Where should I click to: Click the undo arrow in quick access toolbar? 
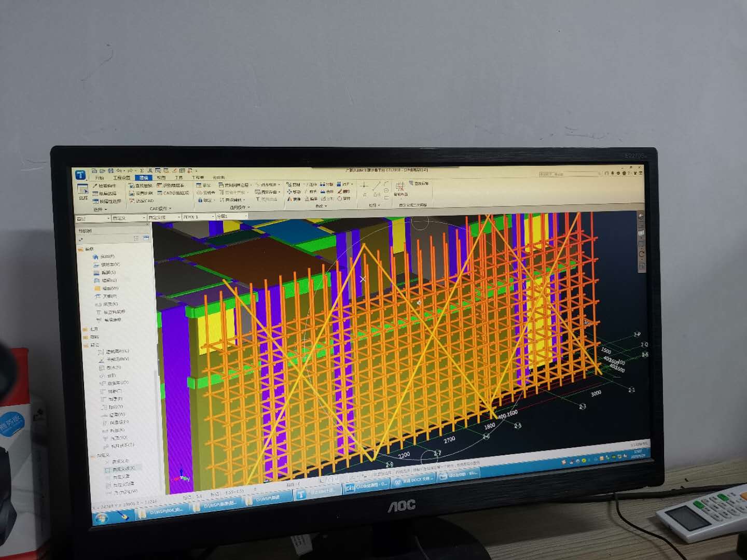click(119, 171)
